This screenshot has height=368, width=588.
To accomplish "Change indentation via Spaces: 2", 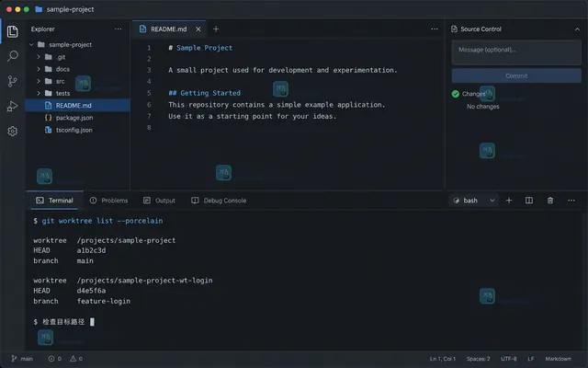I will [x=478, y=359].
